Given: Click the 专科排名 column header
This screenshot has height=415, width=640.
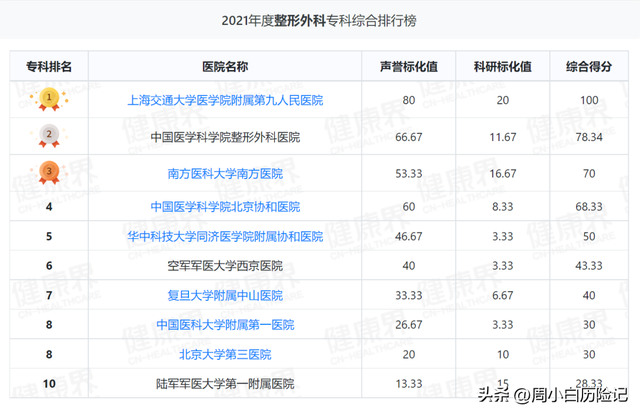Looking at the screenshot, I should (49, 67).
